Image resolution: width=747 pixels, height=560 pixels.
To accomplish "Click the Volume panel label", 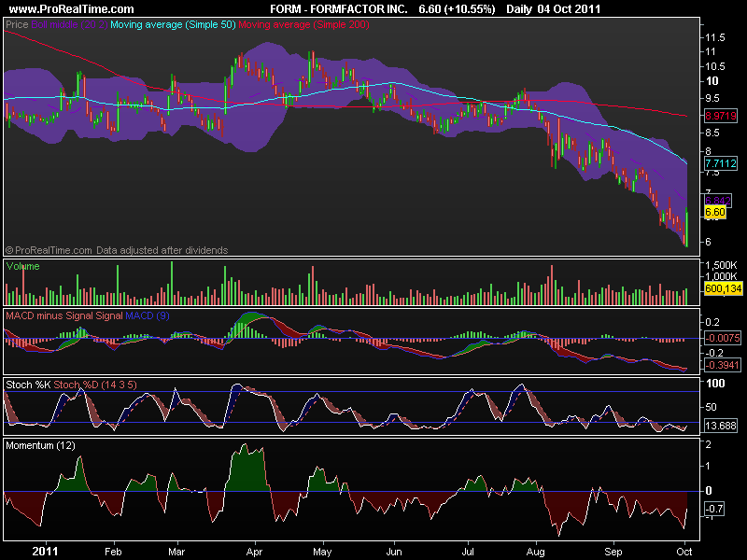I will click(22, 266).
